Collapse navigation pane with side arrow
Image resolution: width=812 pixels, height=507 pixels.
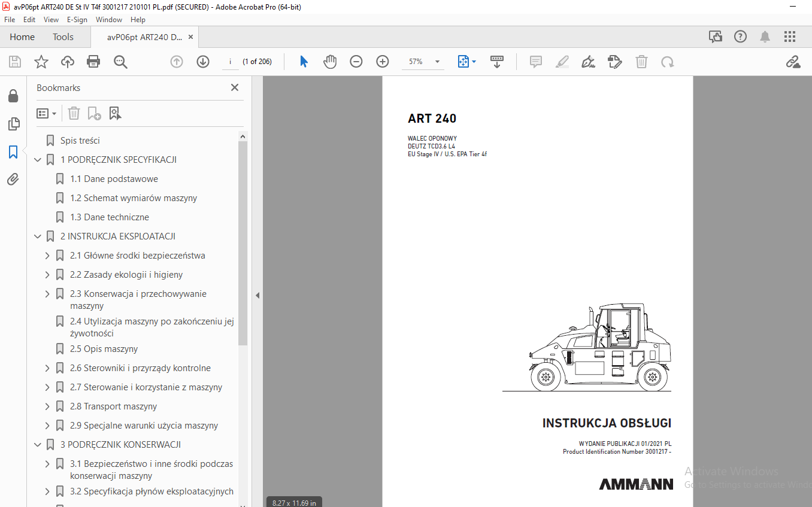257,295
